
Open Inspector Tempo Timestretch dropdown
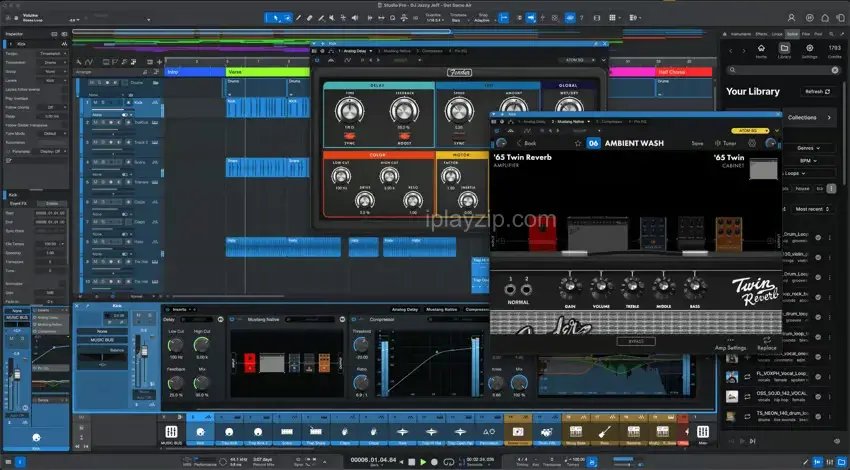click(x=53, y=54)
